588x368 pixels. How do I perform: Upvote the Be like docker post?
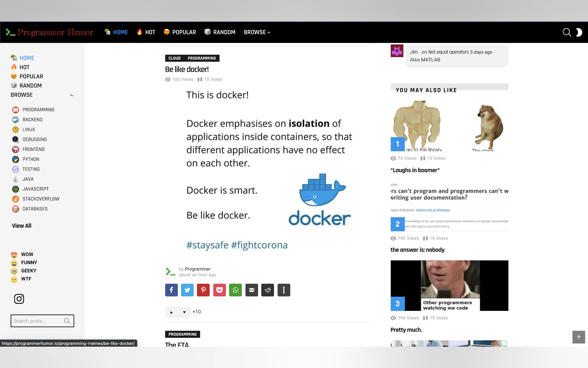[171, 312]
